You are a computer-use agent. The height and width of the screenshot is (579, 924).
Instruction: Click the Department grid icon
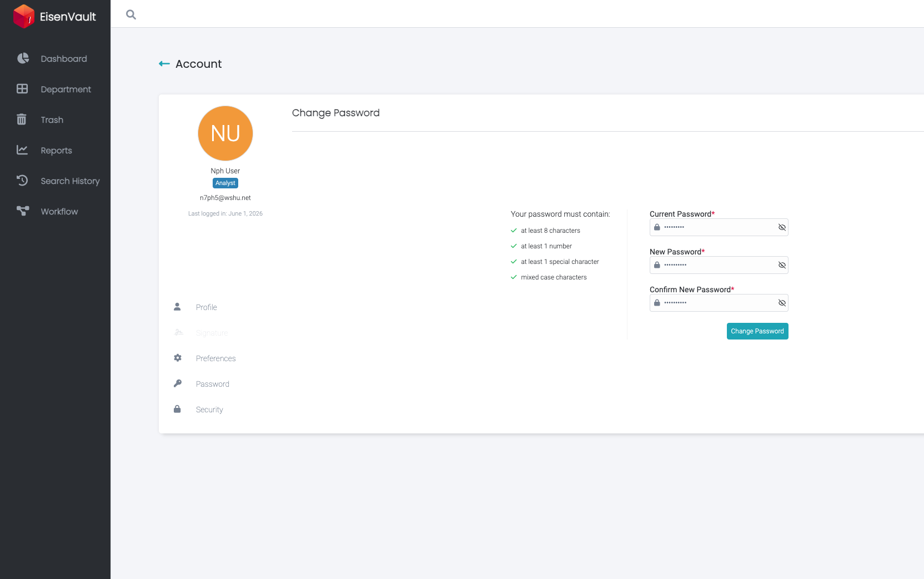pos(22,89)
